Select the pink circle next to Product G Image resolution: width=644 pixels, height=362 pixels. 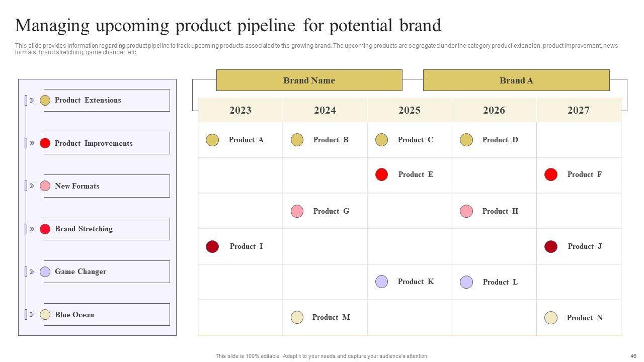pyautogui.click(x=297, y=211)
